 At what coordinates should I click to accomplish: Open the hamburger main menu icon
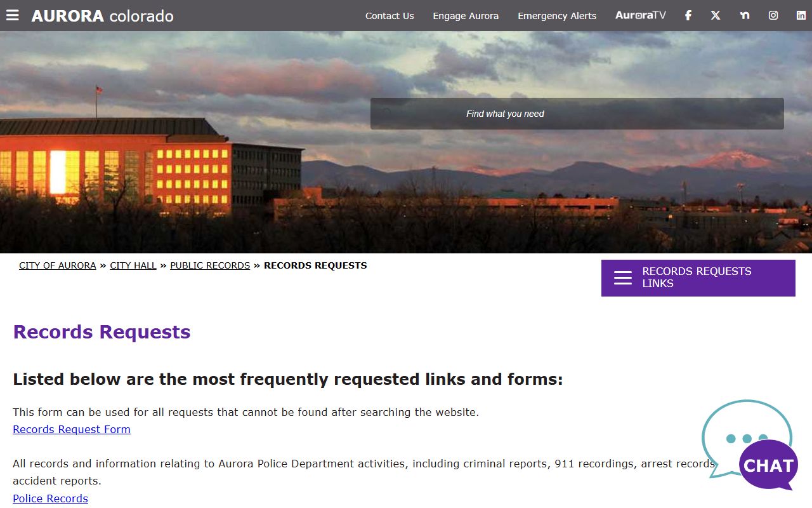click(13, 15)
